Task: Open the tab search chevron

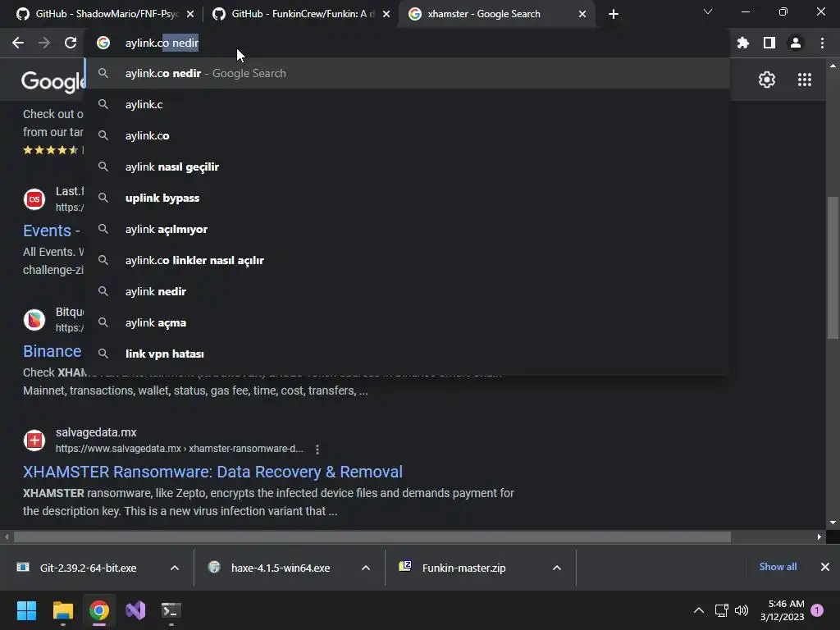Action: [708, 11]
